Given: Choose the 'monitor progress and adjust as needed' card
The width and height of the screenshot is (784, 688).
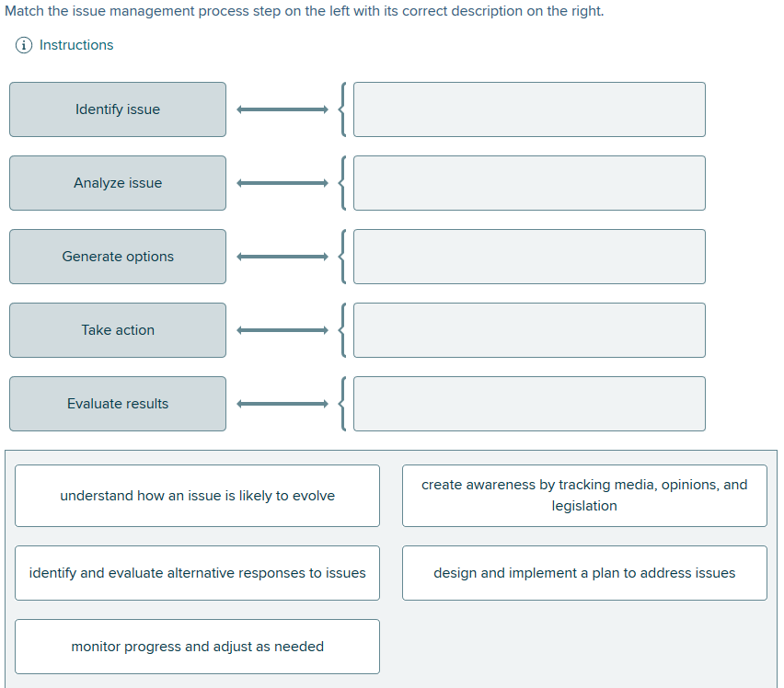Looking at the screenshot, I should coord(197,646).
